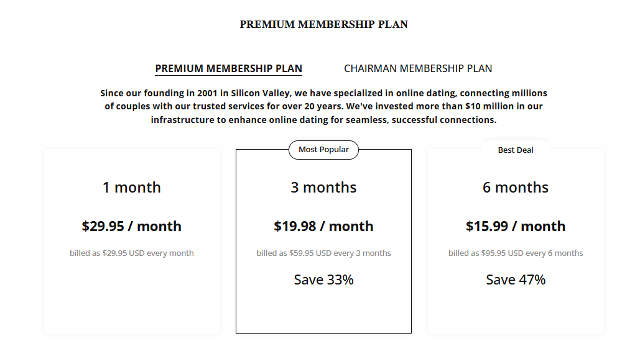Click 'billed as $59.95 USD every 3 months'
Viewport: 617px width, 364px height.
[323, 253]
